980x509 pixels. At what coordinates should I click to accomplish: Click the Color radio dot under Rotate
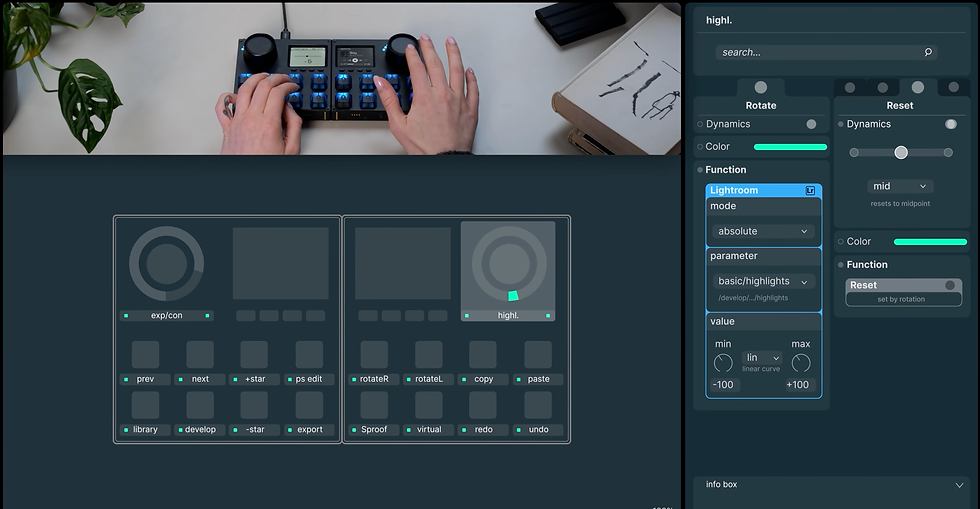pyautogui.click(x=700, y=146)
